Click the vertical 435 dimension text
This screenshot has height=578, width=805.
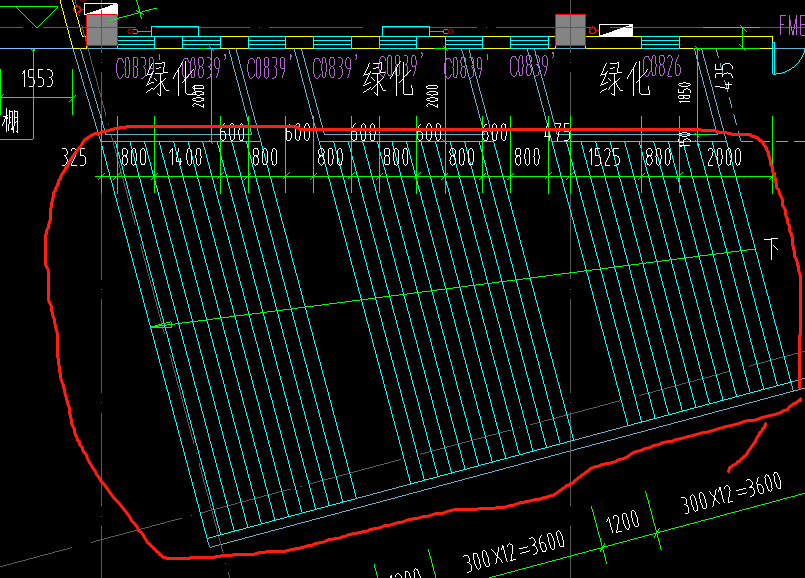point(725,77)
